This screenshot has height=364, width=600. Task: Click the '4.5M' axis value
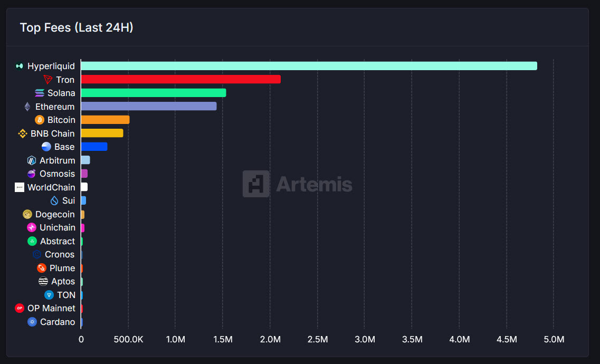pyautogui.click(x=507, y=340)
